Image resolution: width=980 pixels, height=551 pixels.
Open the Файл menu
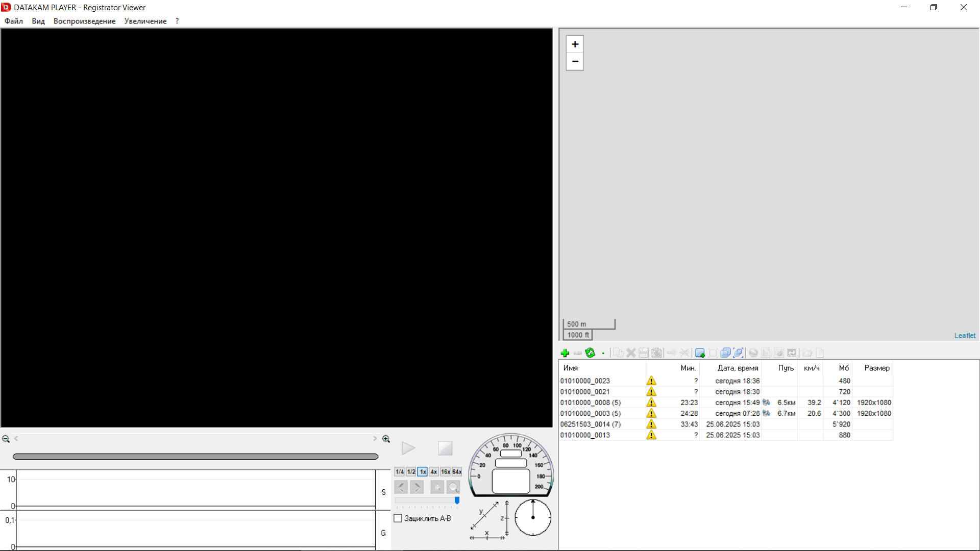click(x=14, y=21)
